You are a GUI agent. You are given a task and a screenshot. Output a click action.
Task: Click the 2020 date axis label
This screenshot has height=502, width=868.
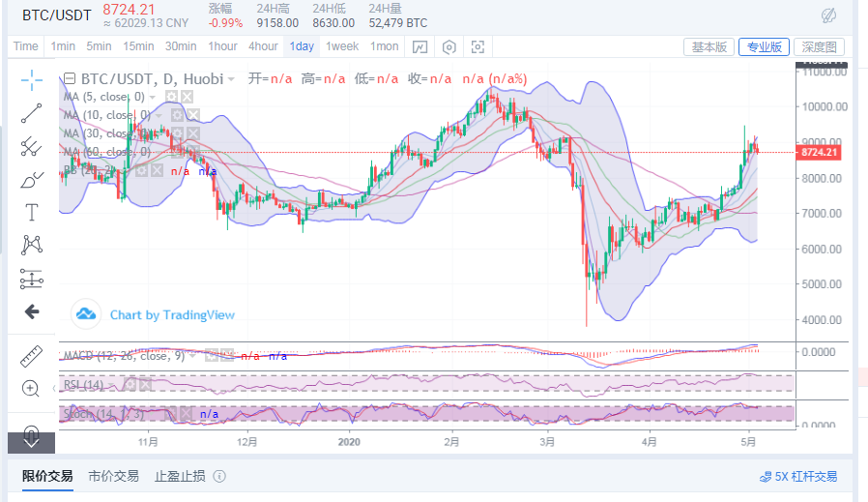[x=349, y=442]
